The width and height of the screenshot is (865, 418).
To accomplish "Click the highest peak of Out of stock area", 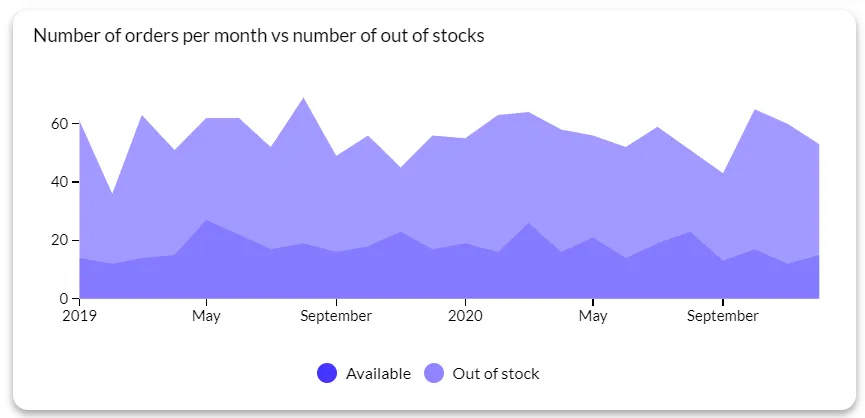I will pos(303,98).
